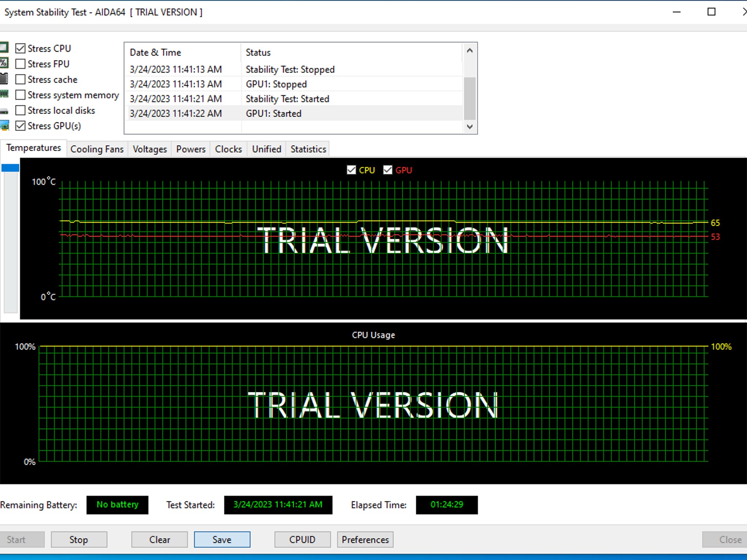Select the 'GPU1: Stopped' log entry
Viewport: 747px width, 560px height.
point(294,84)
